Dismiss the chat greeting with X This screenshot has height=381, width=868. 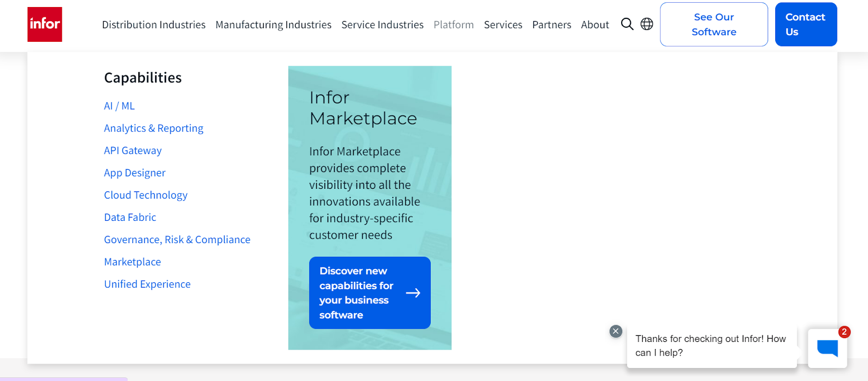click(x=616, y=331)
